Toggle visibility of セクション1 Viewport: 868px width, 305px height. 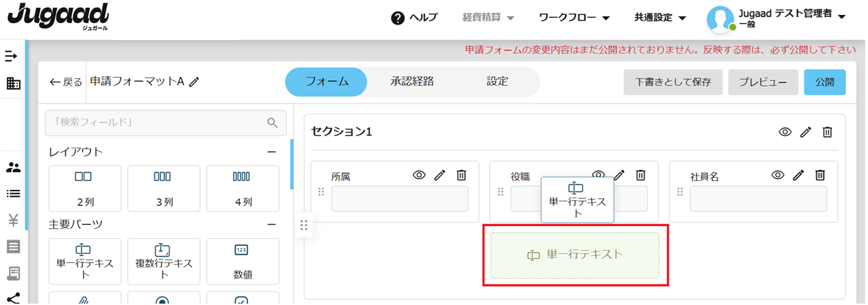coord(785,132)
